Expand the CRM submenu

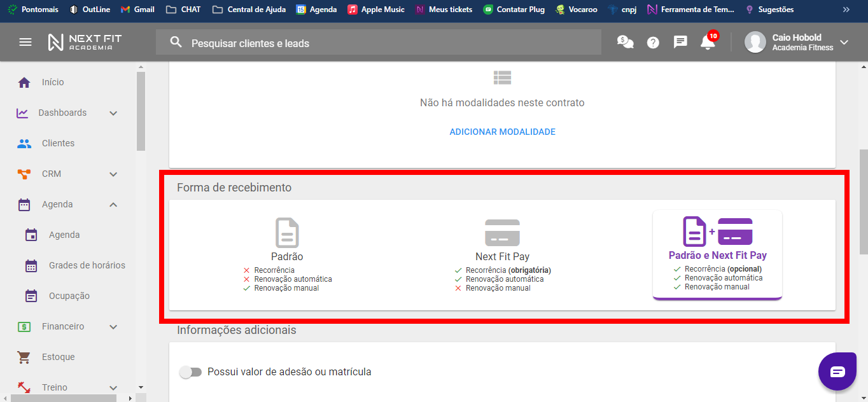[x=113, y=174]
